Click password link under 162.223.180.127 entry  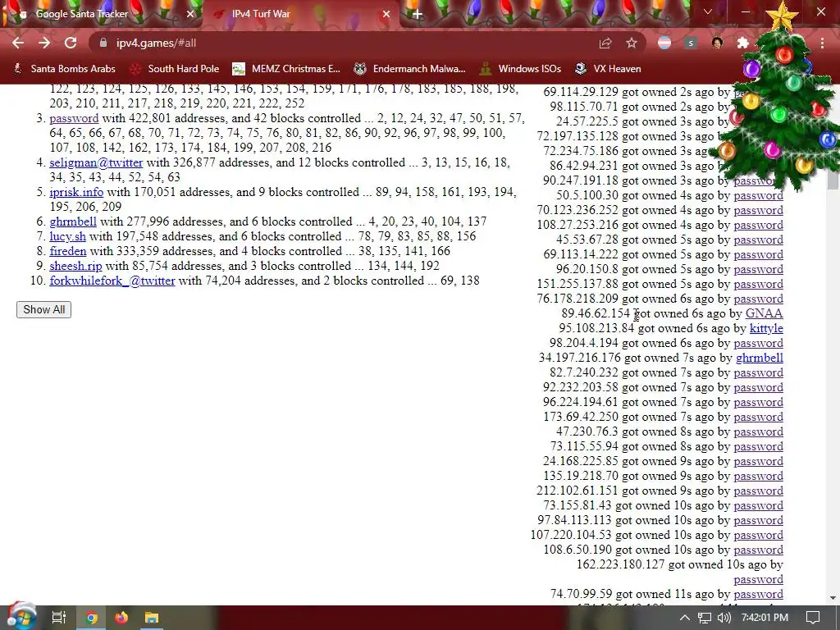[x=759, y=580]
